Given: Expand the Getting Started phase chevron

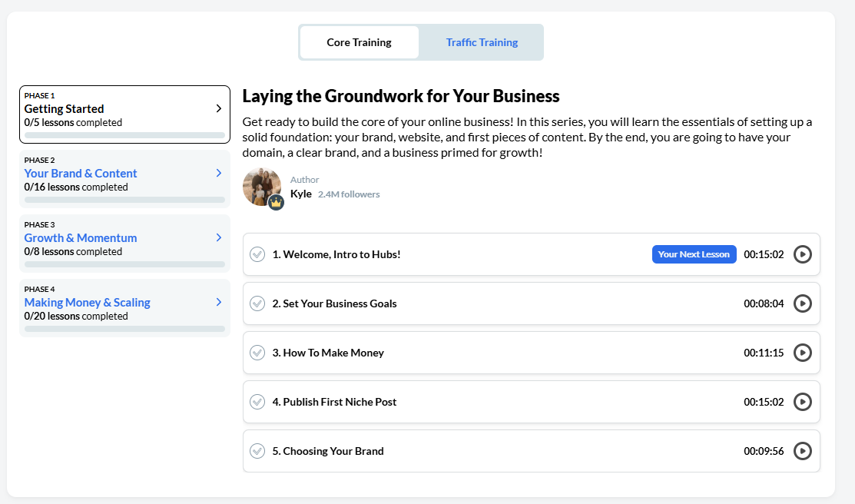Looking at the screenshot, I should pyautogui.click(x=219, y=109).
